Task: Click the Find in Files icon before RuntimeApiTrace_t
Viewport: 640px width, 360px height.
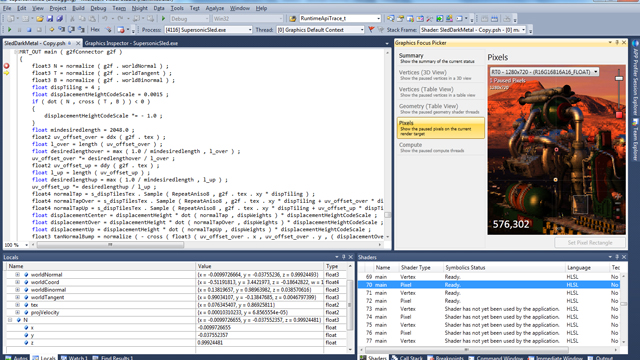Action: (x=292, y=19)
